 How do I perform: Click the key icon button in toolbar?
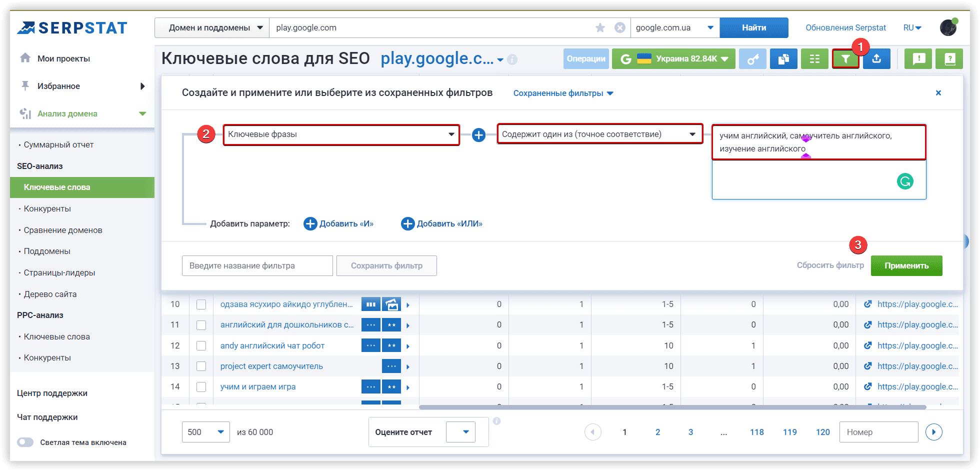click(x=752, y=59)
